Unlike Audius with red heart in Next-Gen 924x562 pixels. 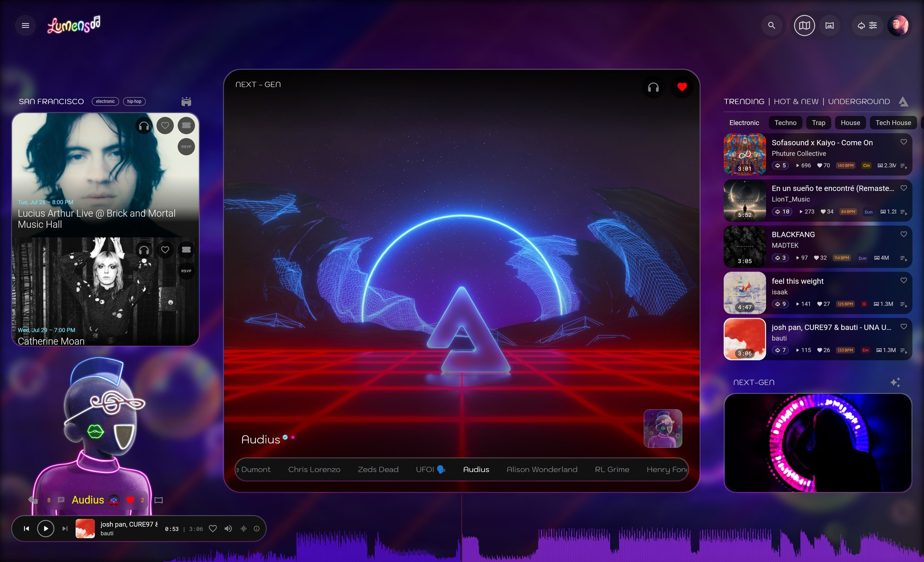point(682,87)
